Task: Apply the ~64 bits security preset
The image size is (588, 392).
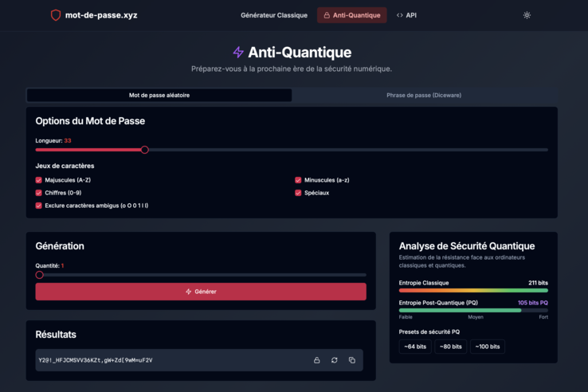Action: [415, 347]
